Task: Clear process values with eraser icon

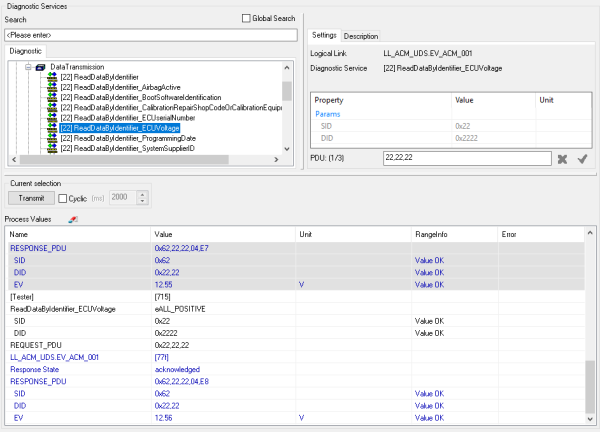Action: click(73, 219)
